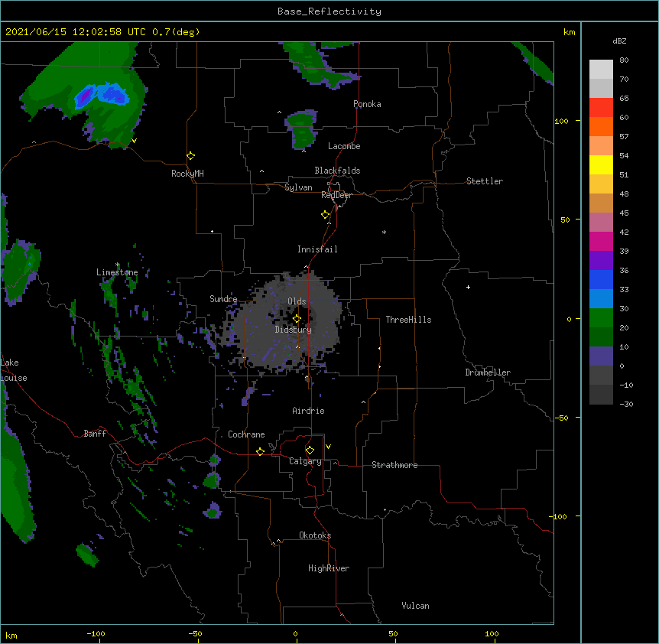Click the Banff town label
659x644 pixels.
[95, 434]
